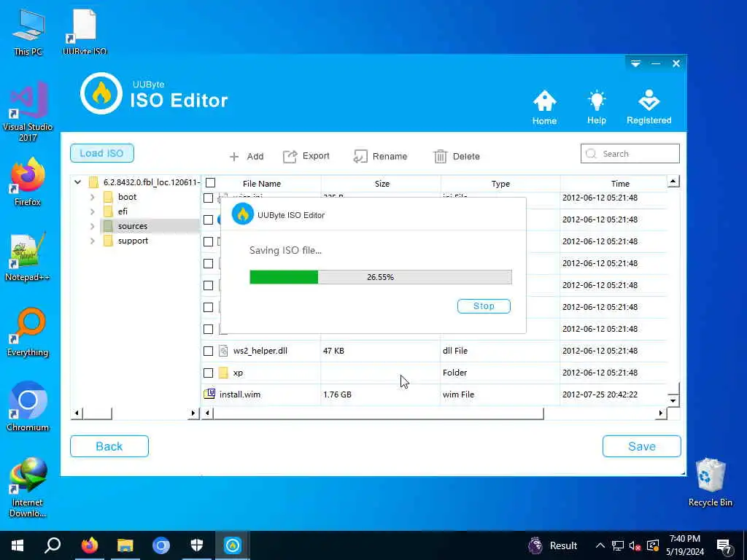Viewport: 747px width, 560px height.
Task: Open the Home page icon
Action: (x=544, y=107)
